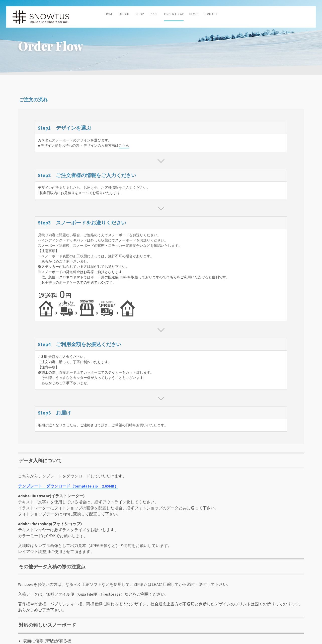Click the down chevron below Step1
322x644 pixels.
[x=161, y=161]
